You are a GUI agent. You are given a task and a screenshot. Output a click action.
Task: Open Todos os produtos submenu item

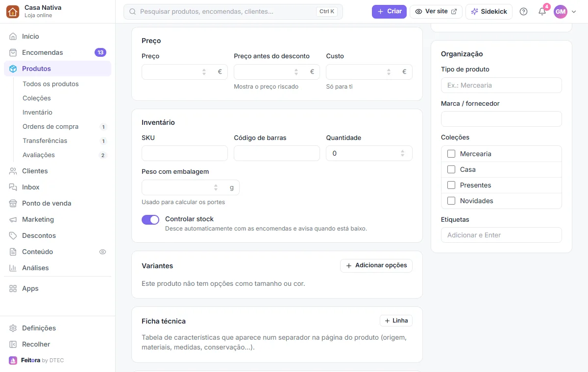(x=64, y=84)
